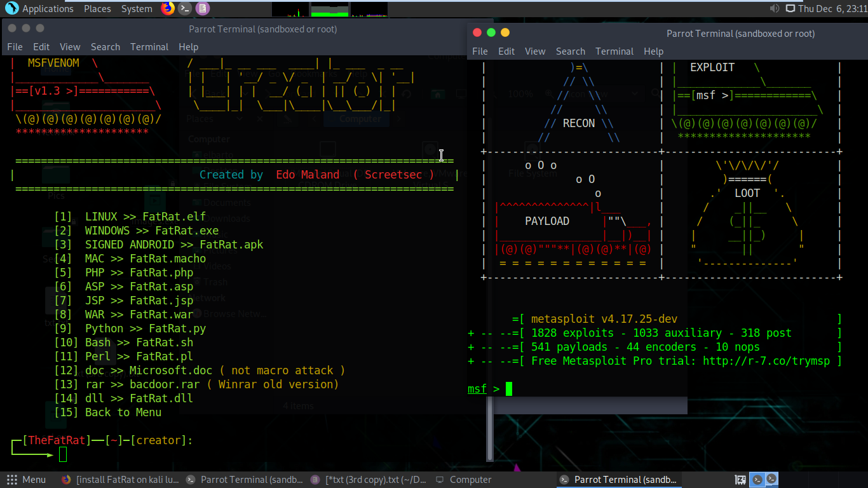Click '[3] SIGNED ANDROID >> FatRat.apk' line
Image resolution: width=868 pixels, height=488 pixels.
click(158, 245)
